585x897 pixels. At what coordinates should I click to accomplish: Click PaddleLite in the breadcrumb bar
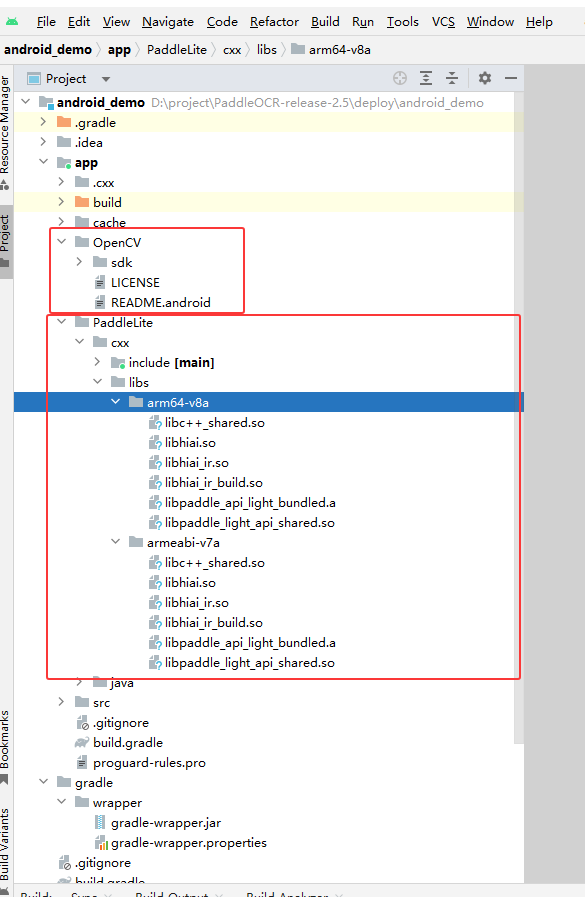177,50
